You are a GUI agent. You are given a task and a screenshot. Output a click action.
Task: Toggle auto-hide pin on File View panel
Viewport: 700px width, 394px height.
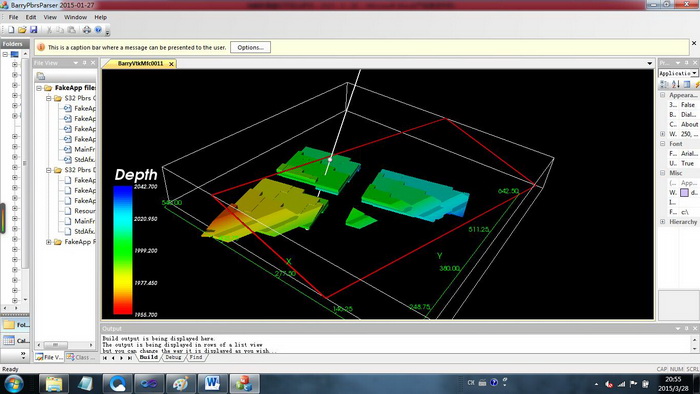pos(84,63)
